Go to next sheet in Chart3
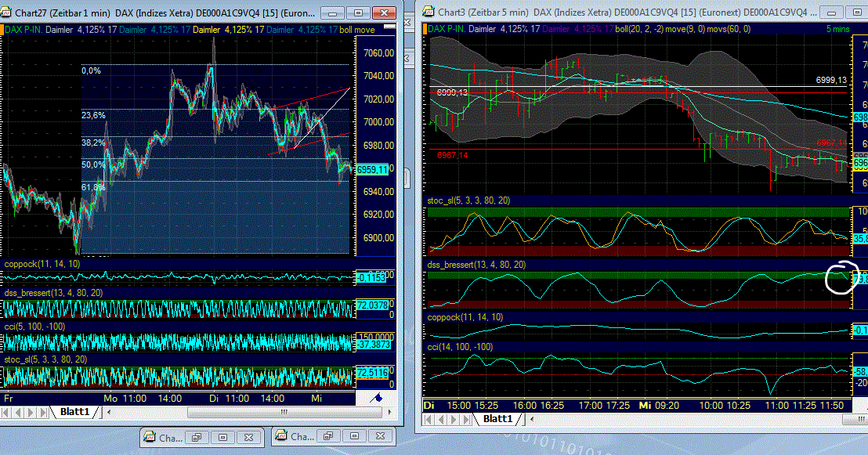The image size is (868, 455). pos(454,419)
